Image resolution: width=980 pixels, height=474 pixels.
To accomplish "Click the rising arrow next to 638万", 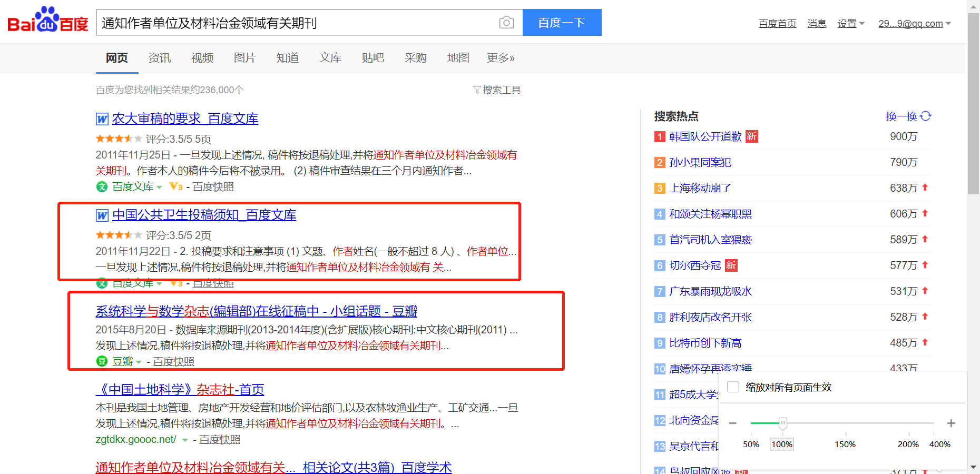I will point(925,187).
